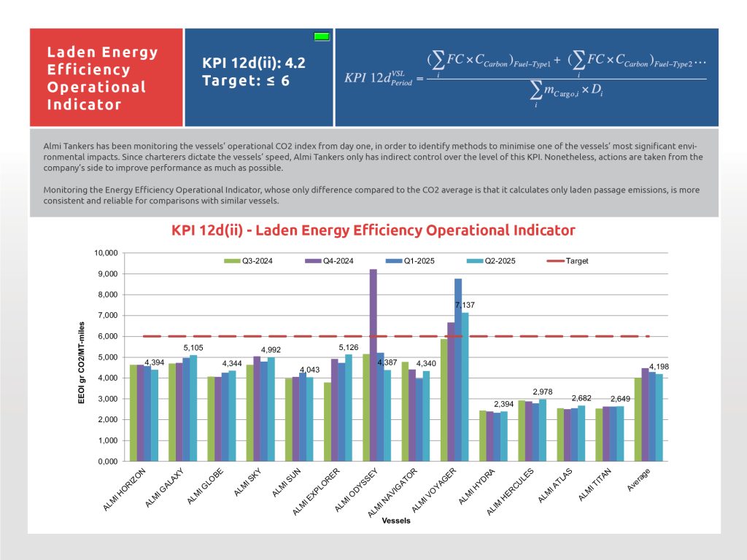Click the "ALMI GALAXY" vessel label
Image resolution: width=747 pixels, height=560 pixels.
(164, 488)
